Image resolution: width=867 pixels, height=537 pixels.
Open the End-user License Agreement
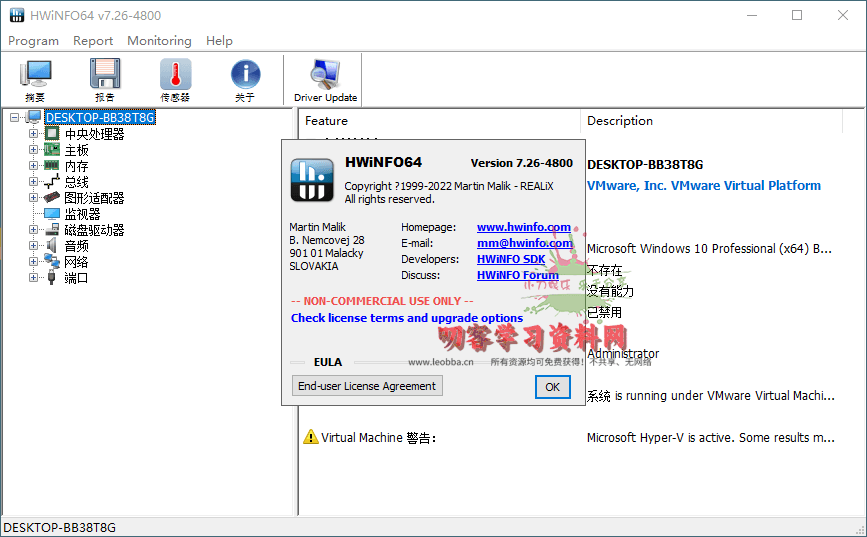coord(367,386)
